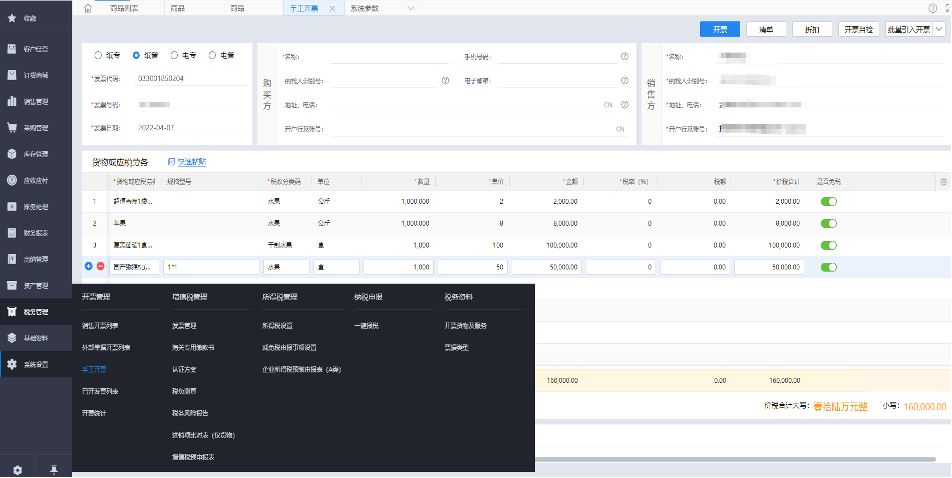Click the red delete-row minus icon

coord(100,266)
